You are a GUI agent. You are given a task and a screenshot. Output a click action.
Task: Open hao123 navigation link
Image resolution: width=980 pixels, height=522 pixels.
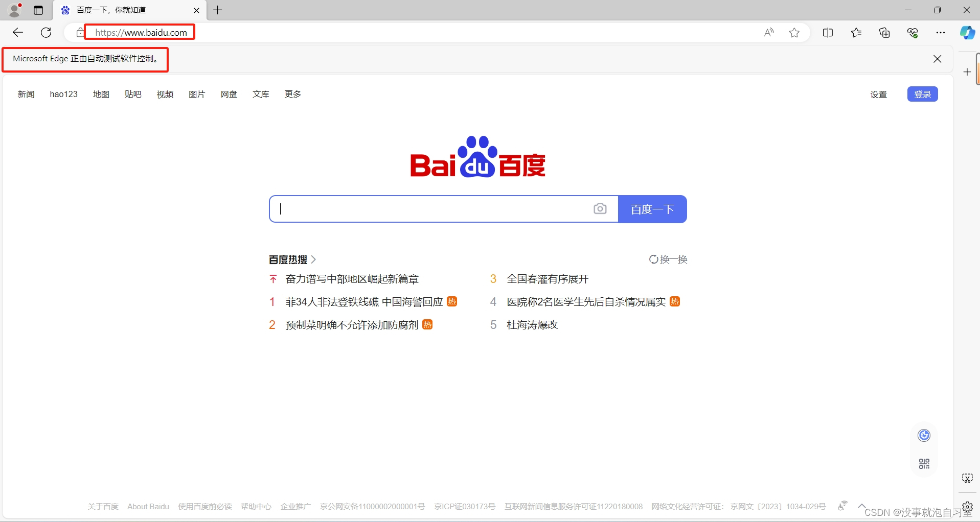click(x=64, y=94)
